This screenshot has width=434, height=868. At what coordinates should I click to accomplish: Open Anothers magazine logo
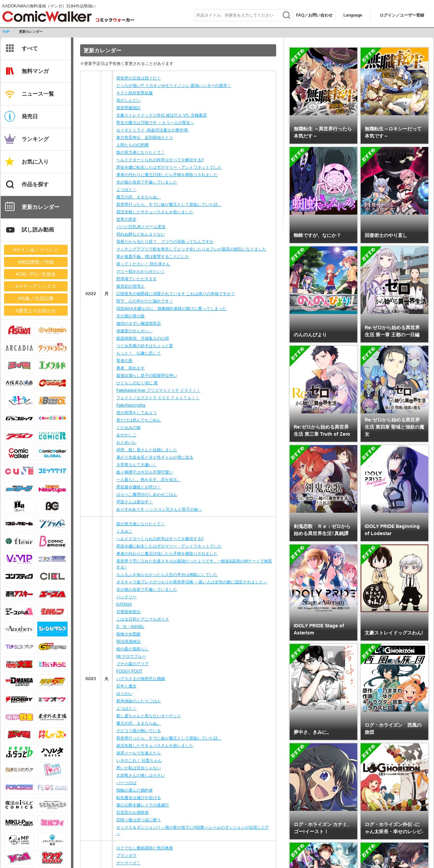19,629
